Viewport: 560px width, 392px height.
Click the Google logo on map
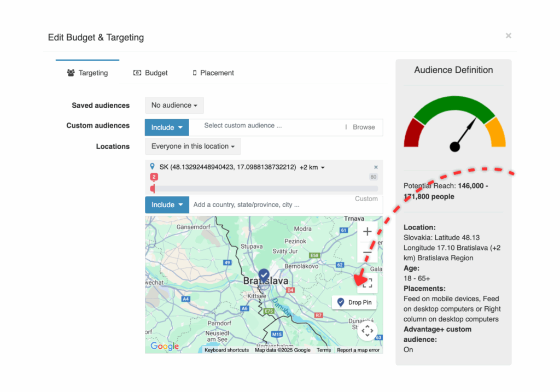(x=165, y=346)
